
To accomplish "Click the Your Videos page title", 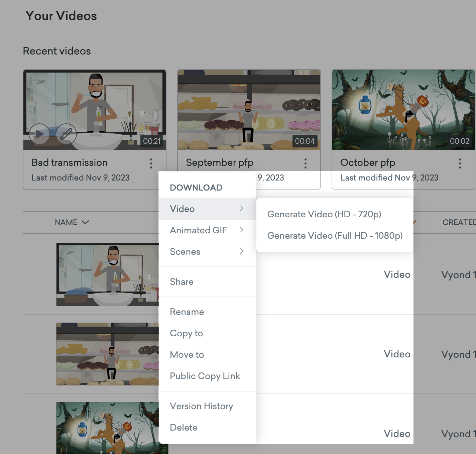I will click(61, 16).
